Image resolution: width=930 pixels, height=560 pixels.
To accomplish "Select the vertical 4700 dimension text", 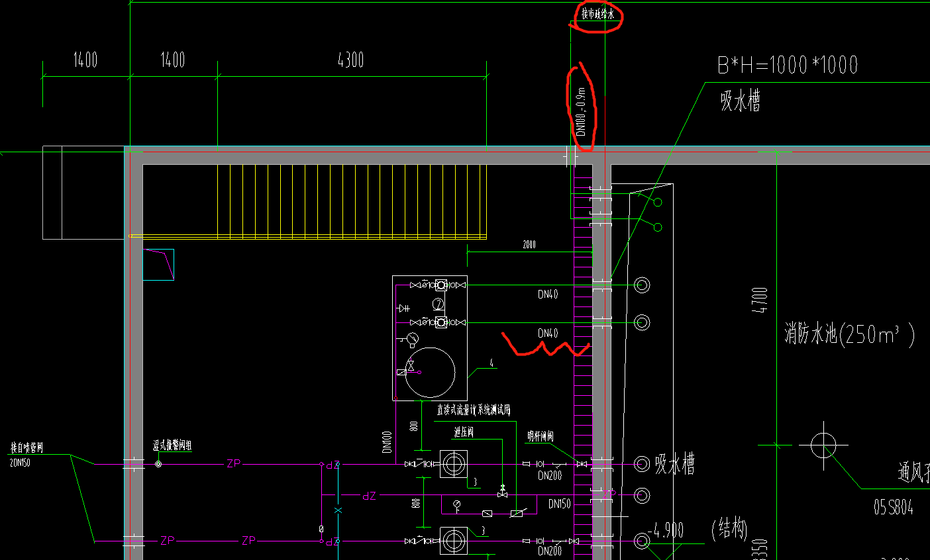I will pos(761,300).
